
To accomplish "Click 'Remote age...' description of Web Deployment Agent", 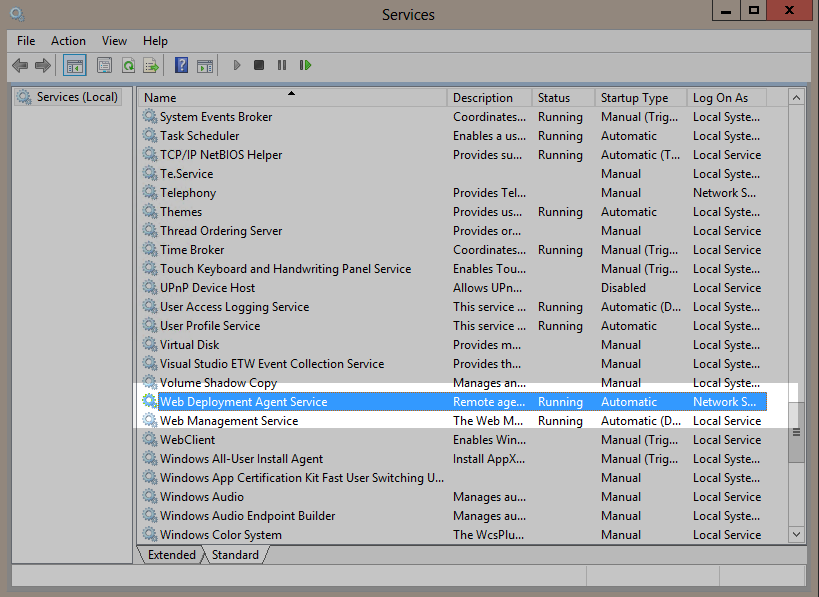I will point(489,402).
